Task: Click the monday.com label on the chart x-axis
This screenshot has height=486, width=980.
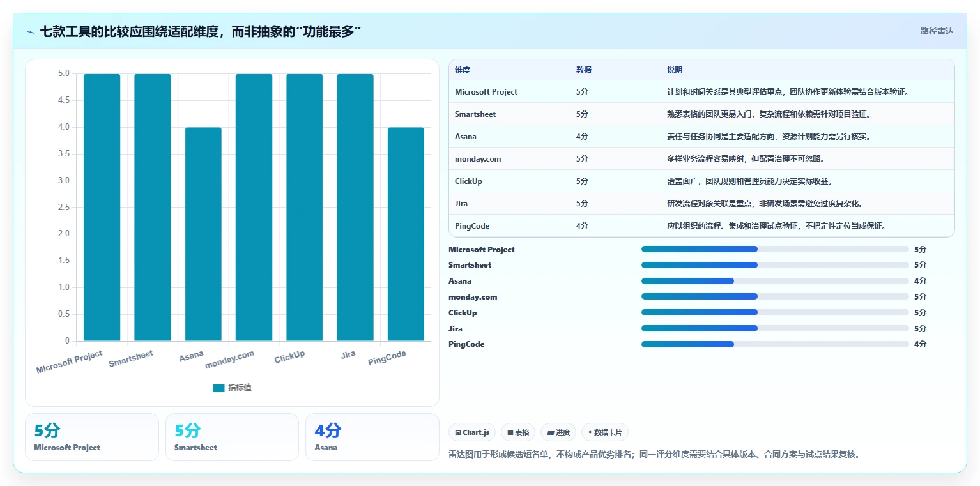Action: pos(230,360)
